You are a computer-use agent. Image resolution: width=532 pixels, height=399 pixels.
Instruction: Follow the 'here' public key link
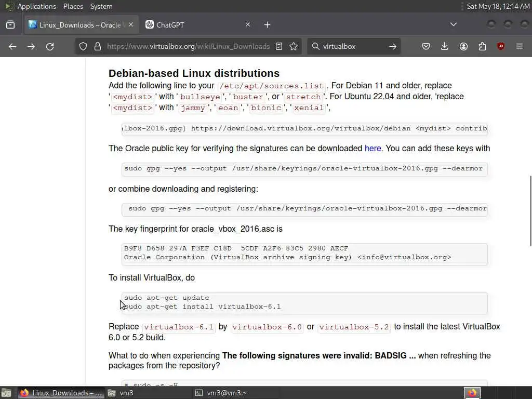(373, 148)
